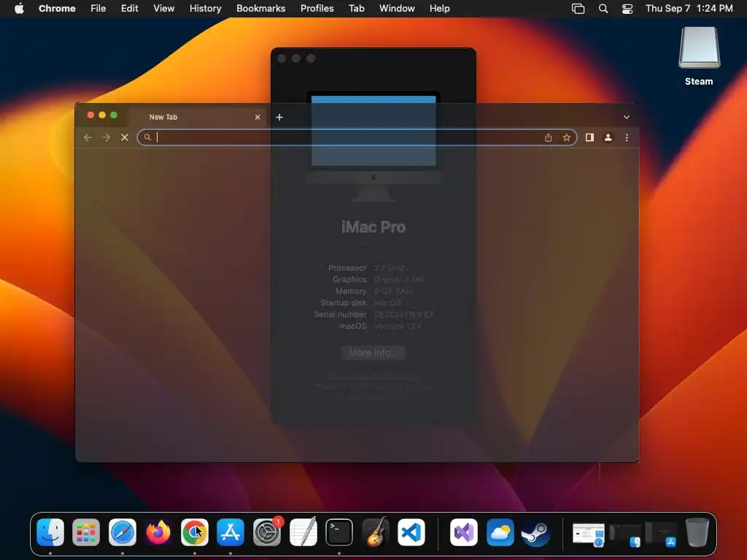Launch Visual Studio Code from the Dock

coord(411,532)
